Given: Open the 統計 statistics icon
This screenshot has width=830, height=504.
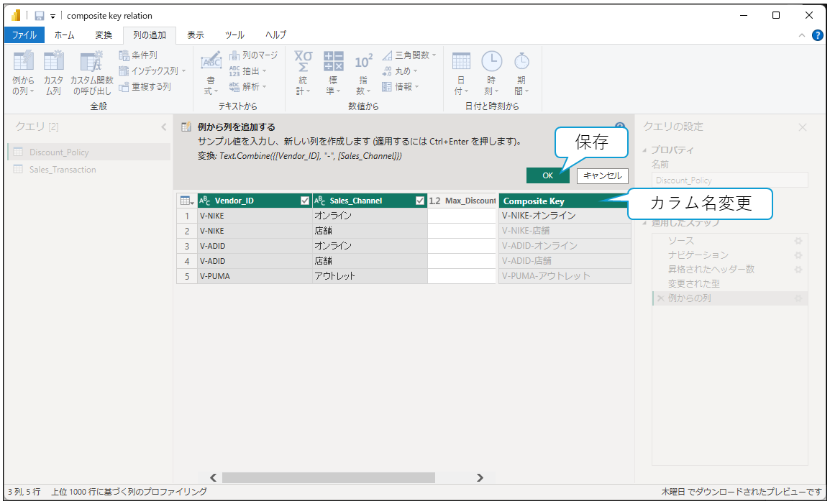Looking at the screenshot, I should (303, 63).
